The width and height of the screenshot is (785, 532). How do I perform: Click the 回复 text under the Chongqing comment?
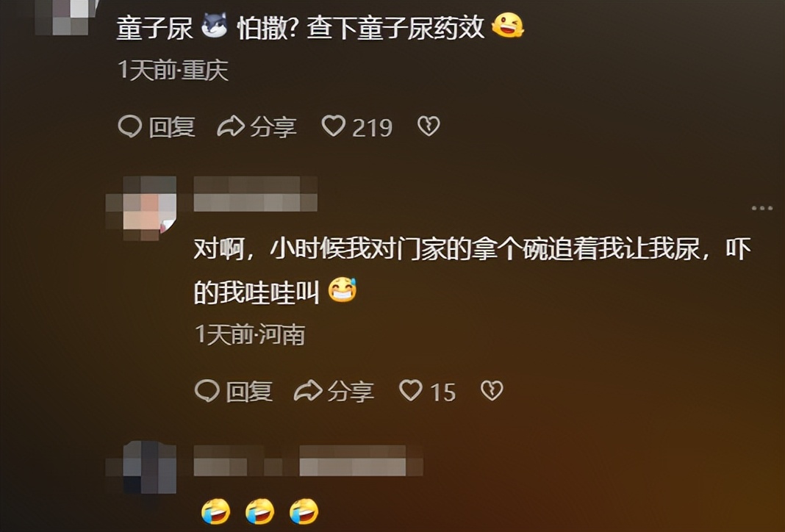click(x=172, y=127)
